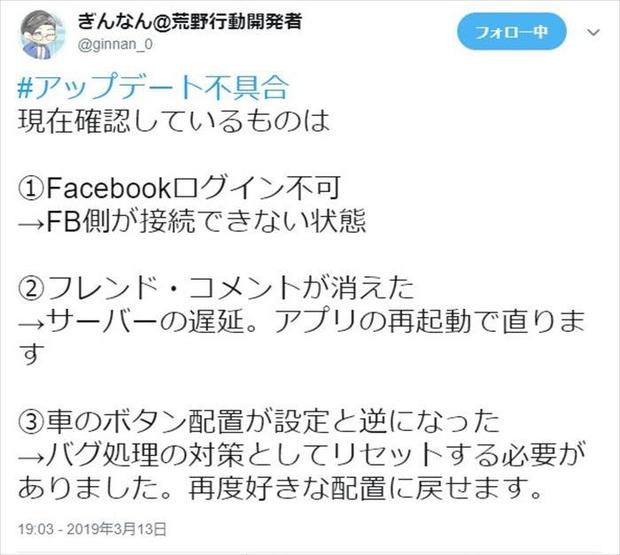Select the text フレンド・コメントが消えた
The height and width of the screenshot is (555, 620).
(x=230, y=288)
